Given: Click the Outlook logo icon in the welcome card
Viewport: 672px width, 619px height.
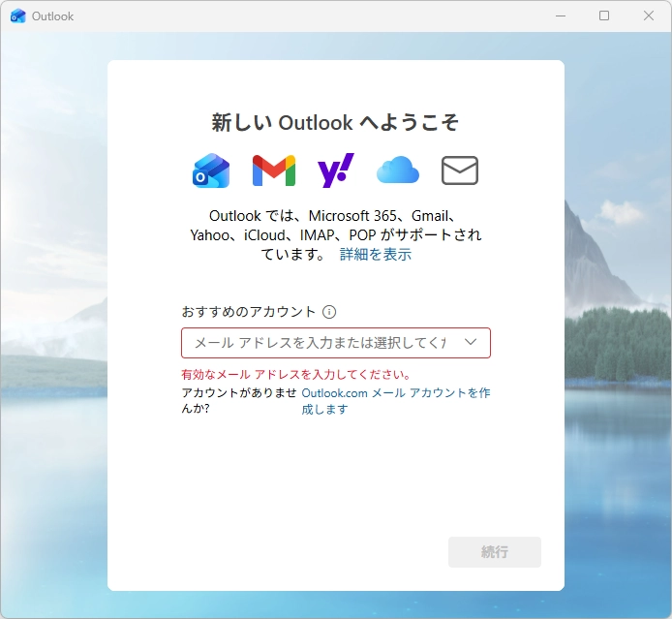Looking at the screenshot, I should click(211, 170).
